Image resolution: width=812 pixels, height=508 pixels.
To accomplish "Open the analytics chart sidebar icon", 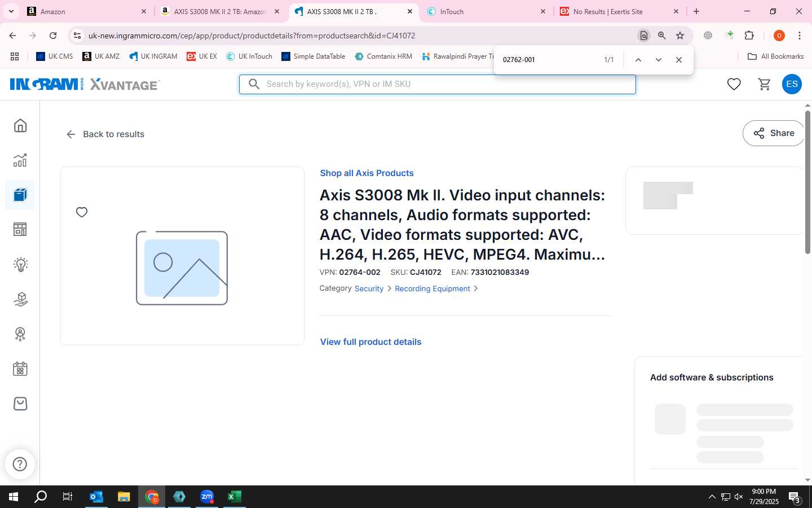I will point(20,160).
